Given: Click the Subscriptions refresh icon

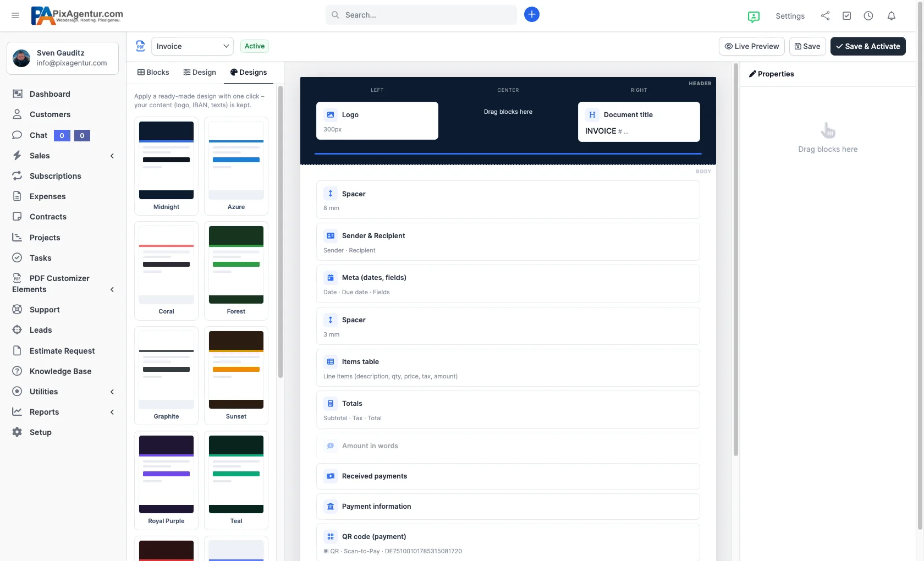Looking at the screenshot, I should pos(18,176).
